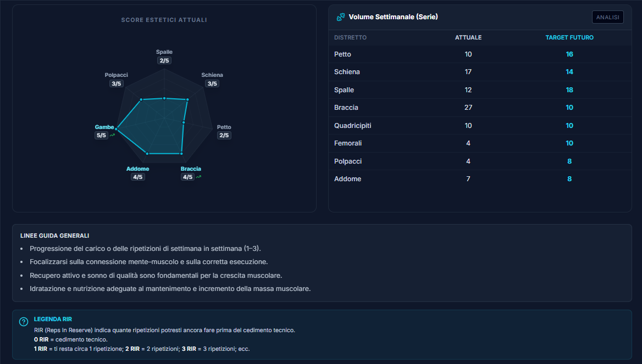Click the radar chart data point for Spalle

click(x=163, y=98)
